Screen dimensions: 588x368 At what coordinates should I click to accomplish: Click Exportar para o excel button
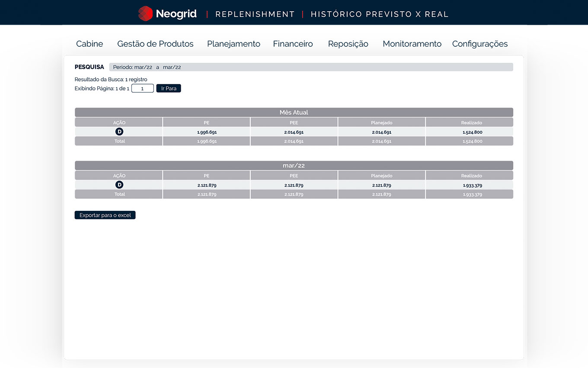click(x=105, y=215)
